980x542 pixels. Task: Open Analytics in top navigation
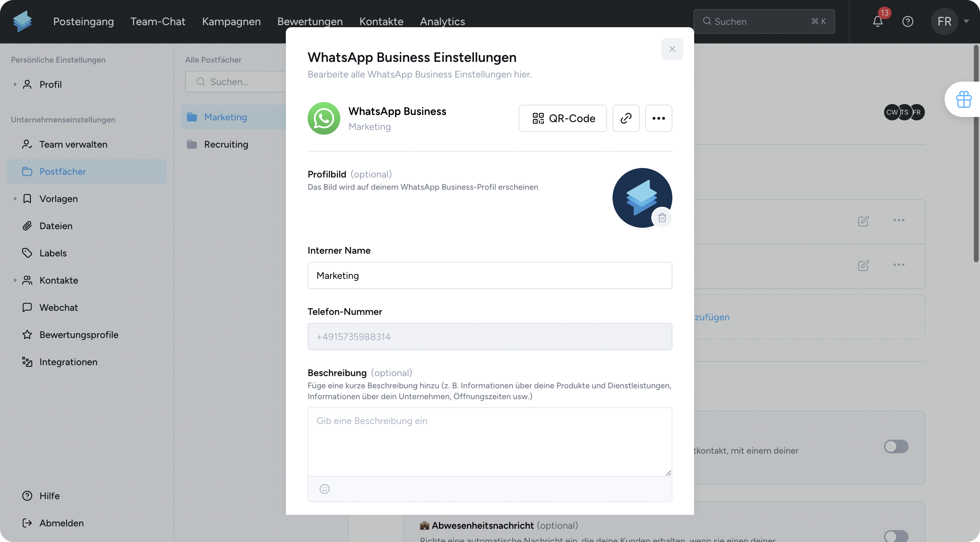(442, 22)
